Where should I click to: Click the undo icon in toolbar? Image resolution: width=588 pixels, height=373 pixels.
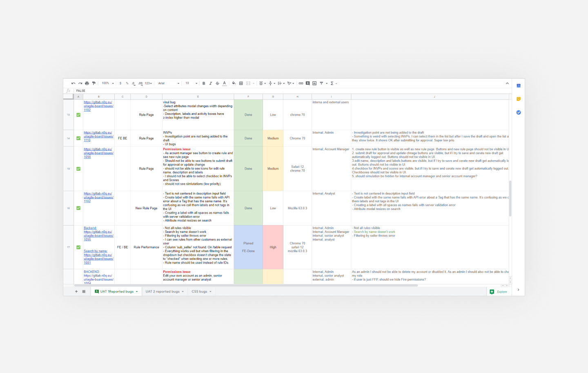click(x=73, y=83)
